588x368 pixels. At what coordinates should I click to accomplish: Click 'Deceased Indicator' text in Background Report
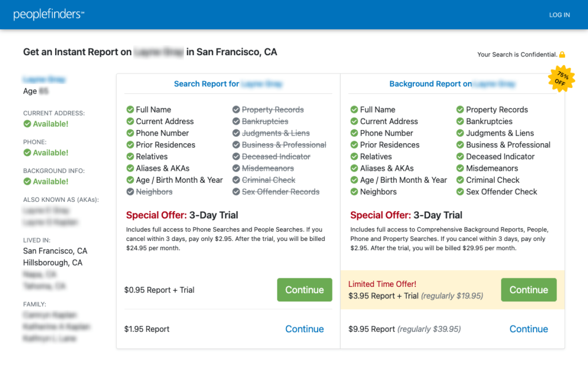(500, 156)
